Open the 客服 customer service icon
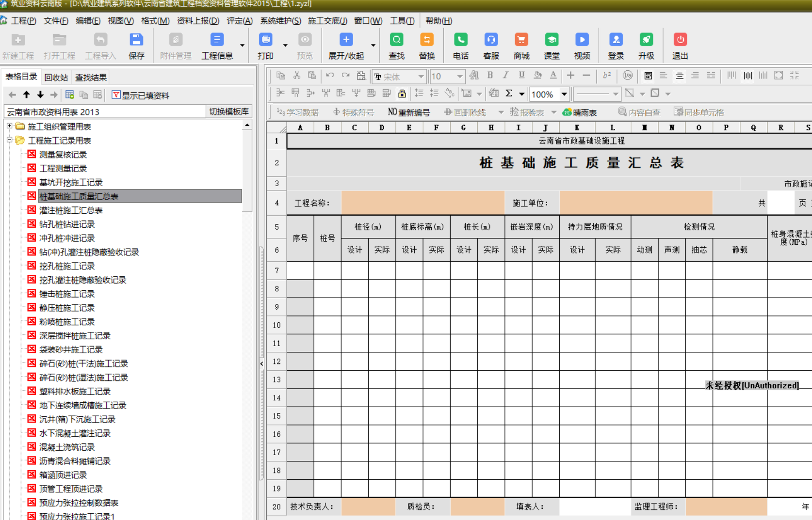Screen dimensions: 812x520 click(491, 40)
